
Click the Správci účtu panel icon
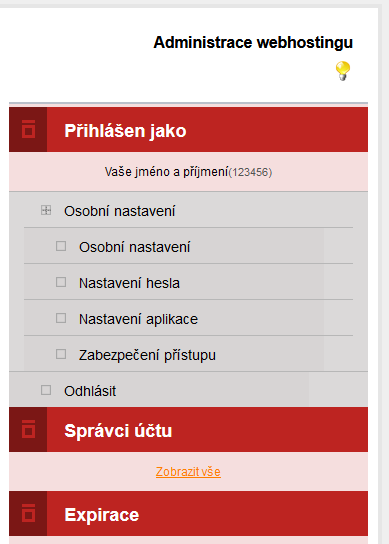point(28,430)
